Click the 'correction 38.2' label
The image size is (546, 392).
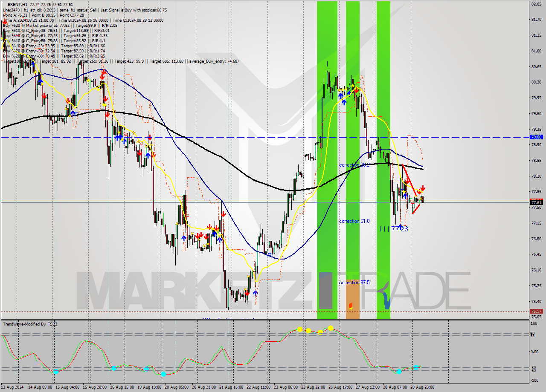(x=354, y=165)
